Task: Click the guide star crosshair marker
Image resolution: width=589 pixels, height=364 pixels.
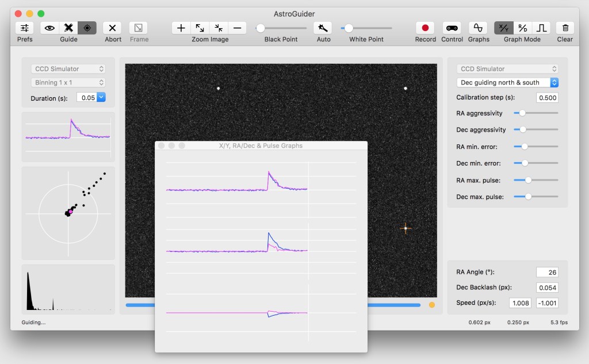Action: 406,228
